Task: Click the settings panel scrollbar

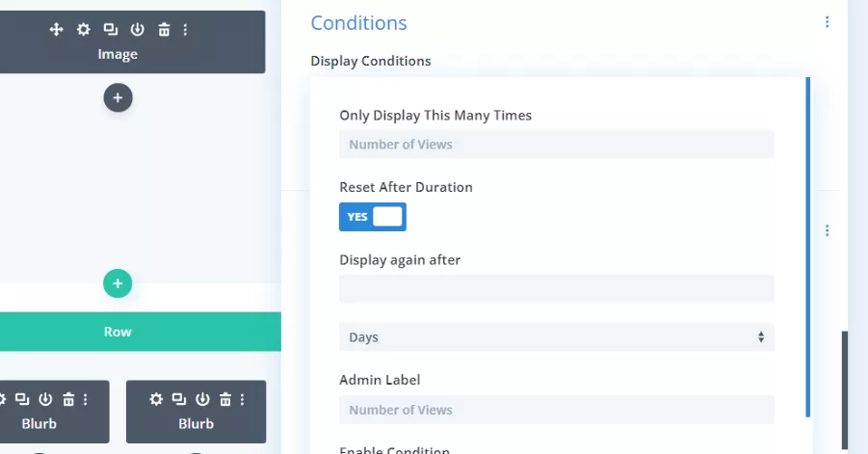Action: 845,389
